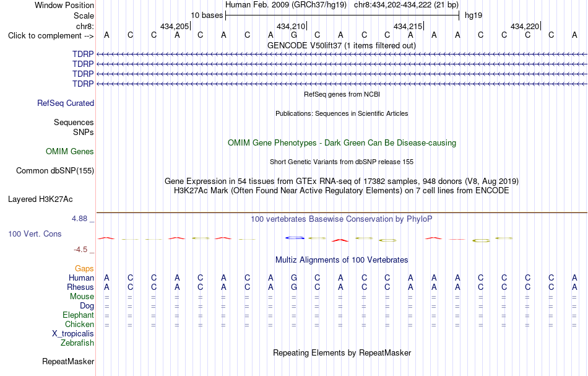
Task: Click the Dog species label
Action: (87, 306)
